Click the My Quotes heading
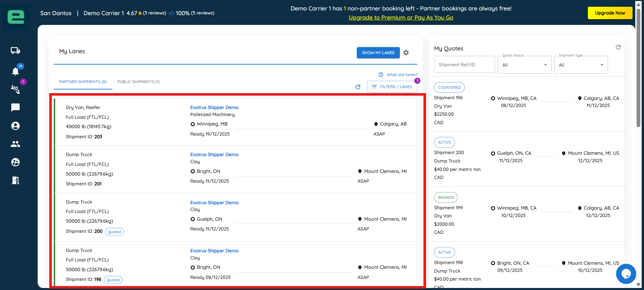The width and height of the screenshot is (644, 290). [x=449, y=48]
